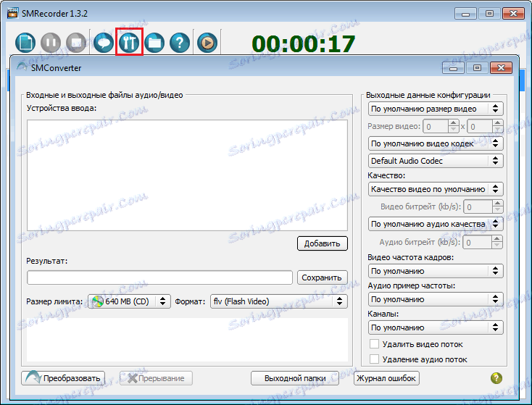532x405 pixels.
Task: Open the Журнал ошибок button
Action: click(x=386, y=378)
